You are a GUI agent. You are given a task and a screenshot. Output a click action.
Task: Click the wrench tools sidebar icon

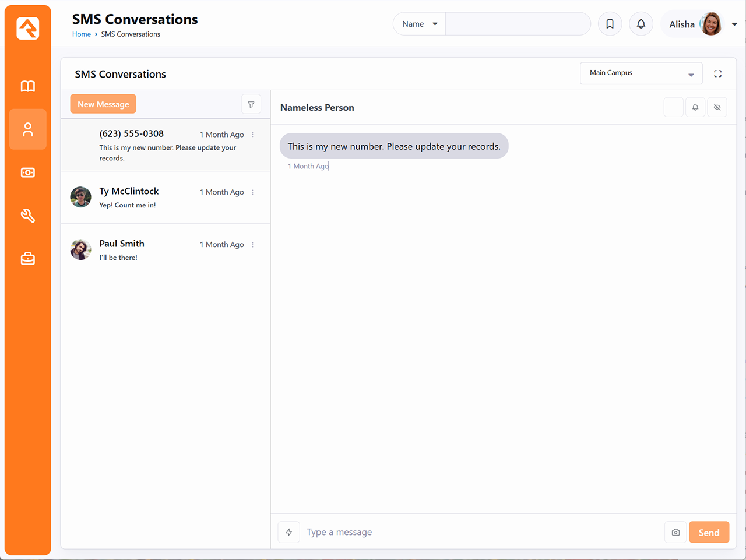[27, 216]
